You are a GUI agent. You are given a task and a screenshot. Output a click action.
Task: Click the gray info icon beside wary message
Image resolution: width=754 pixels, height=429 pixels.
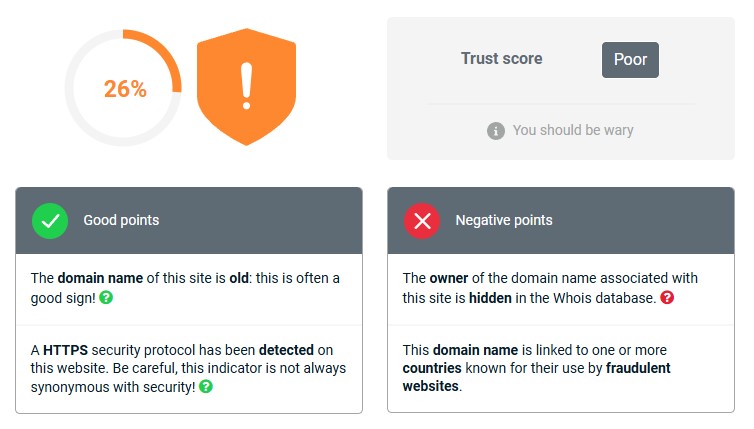pyautogui.click(x=496, y=131)
